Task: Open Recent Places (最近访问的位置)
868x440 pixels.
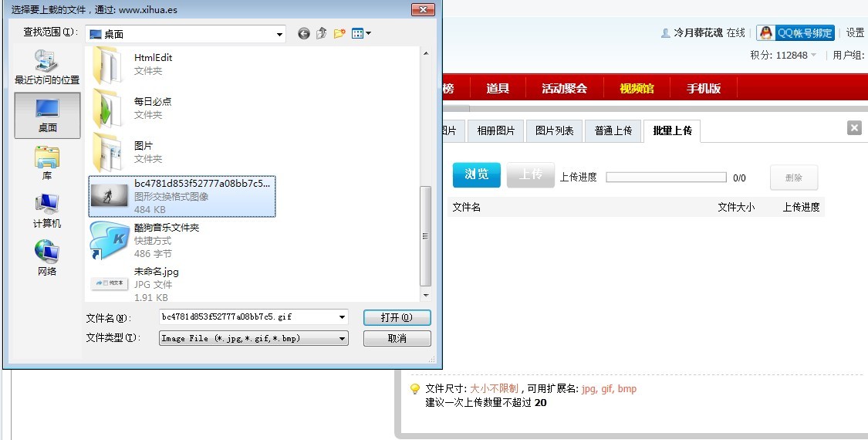Action: (47, 67)
